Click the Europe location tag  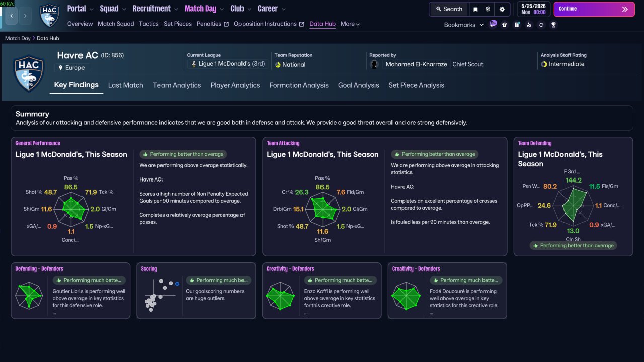pyautogui.click(x=72, y=68)
